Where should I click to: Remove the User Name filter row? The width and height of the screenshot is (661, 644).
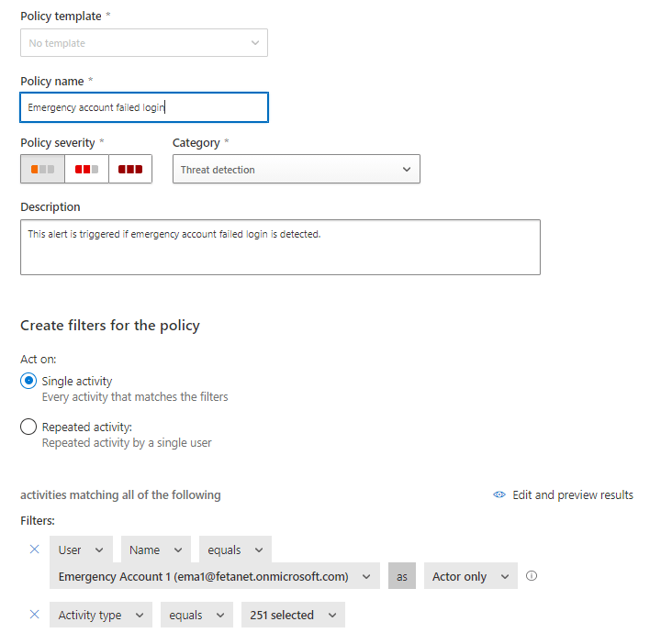(x=35, y=550)
